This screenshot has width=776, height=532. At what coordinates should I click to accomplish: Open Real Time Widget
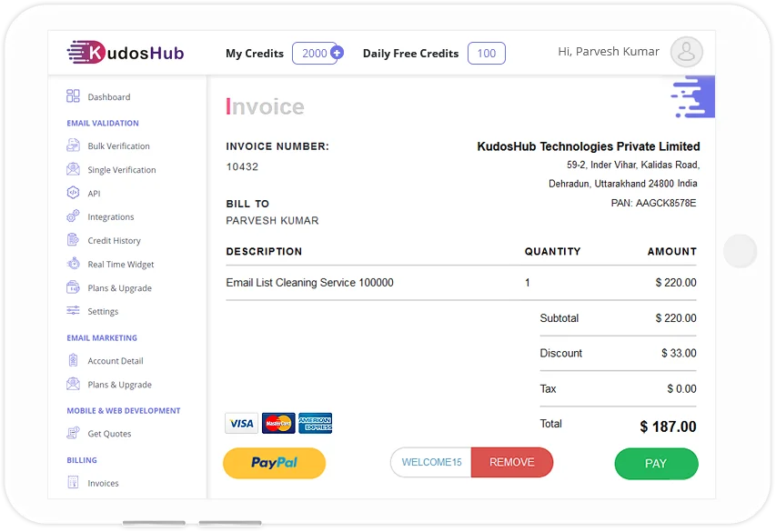(x=121, y=265)
